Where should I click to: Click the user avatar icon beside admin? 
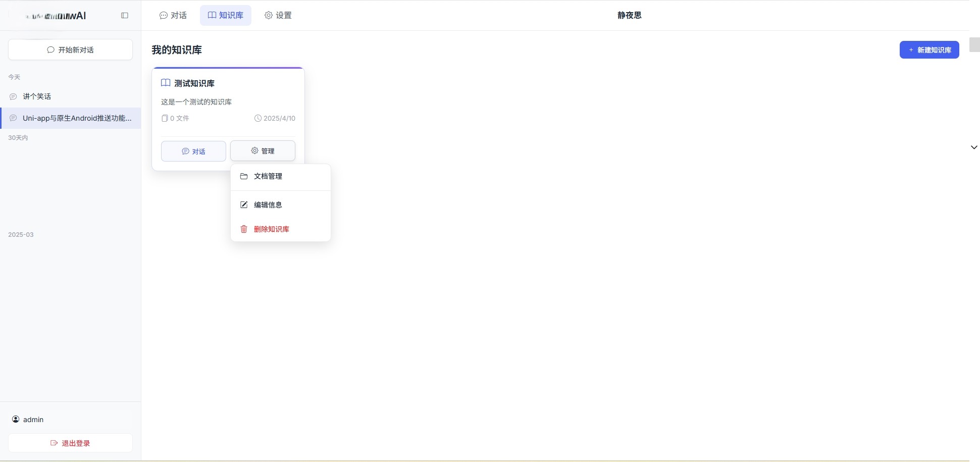pyautogui.click(x=15, y=419)
